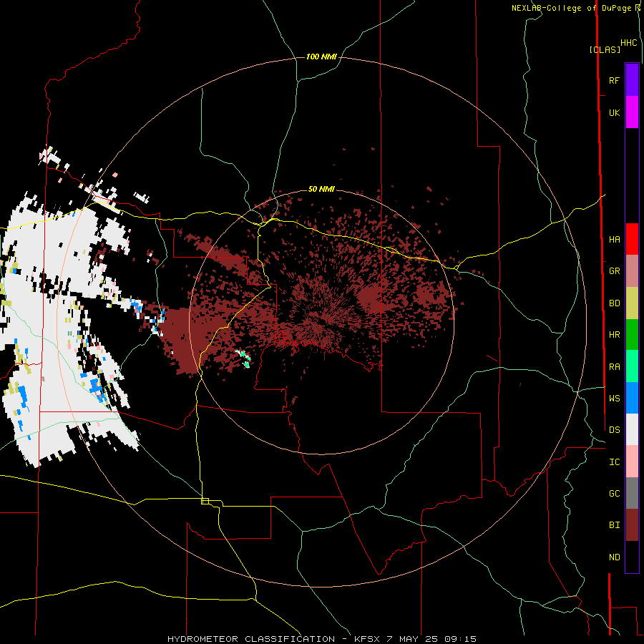Select the 'WS' legend label
This screenshot has width=644, height=644.
614,399
